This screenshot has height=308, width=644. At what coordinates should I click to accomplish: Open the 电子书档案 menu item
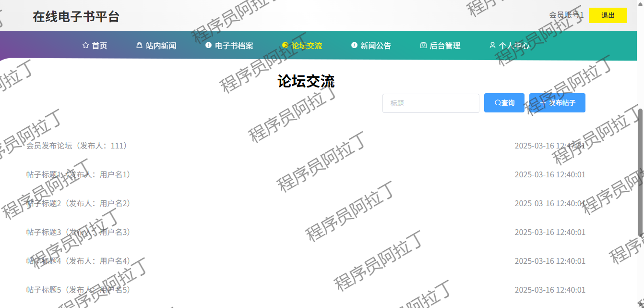tap(229, 46)
